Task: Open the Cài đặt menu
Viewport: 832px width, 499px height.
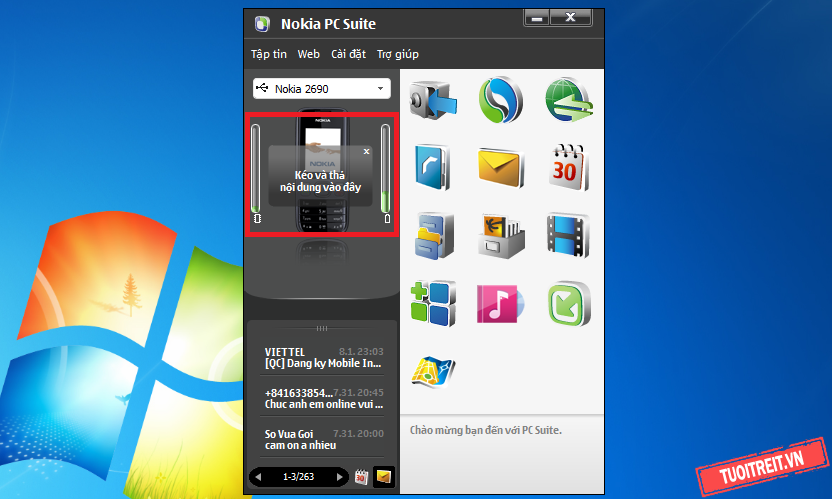Action: pos(349,54)
